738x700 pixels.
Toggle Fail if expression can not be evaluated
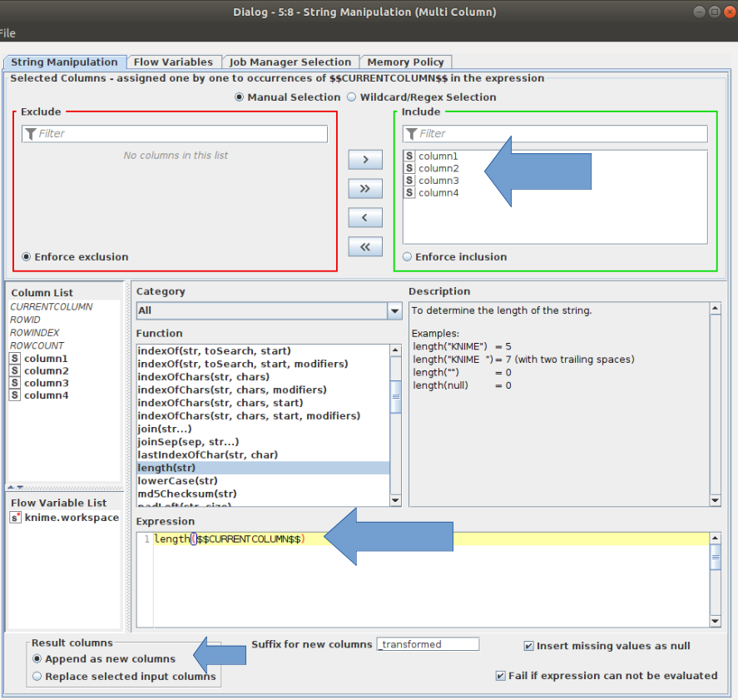(500, 676)
